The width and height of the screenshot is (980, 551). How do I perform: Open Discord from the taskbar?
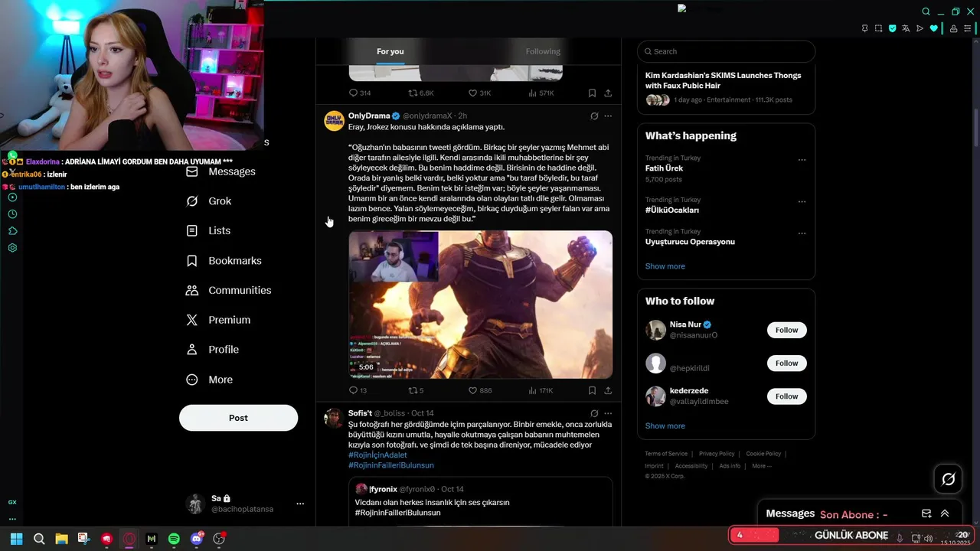click(196, 539)
